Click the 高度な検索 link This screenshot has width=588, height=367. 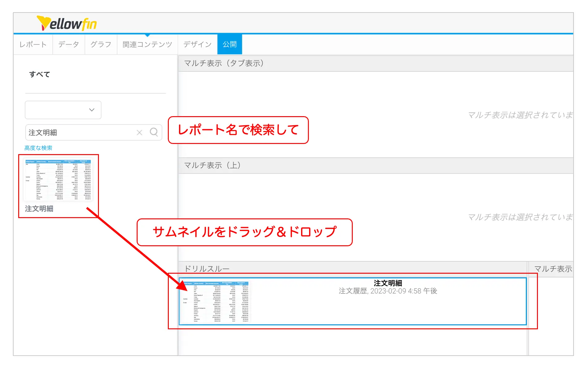38,148
